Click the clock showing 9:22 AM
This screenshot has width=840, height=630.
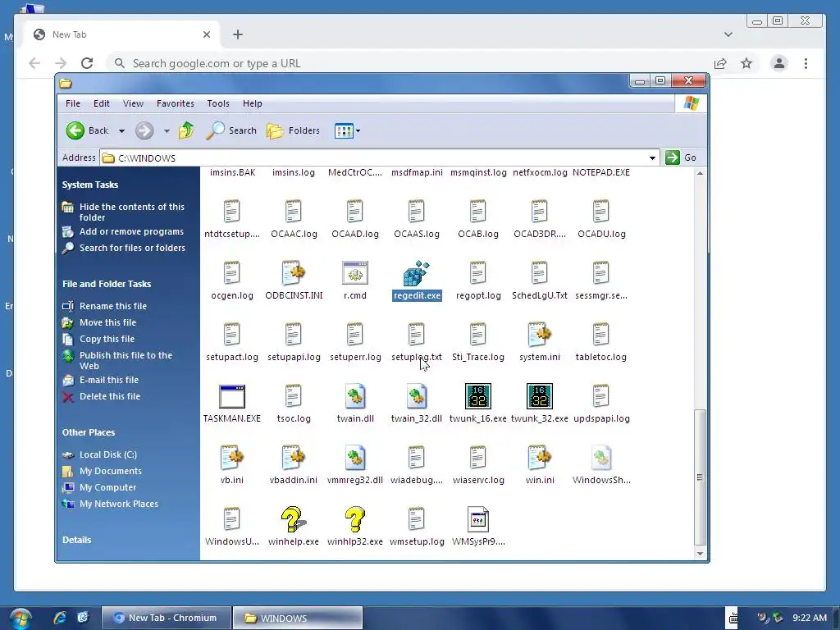(x=810, y=618)
